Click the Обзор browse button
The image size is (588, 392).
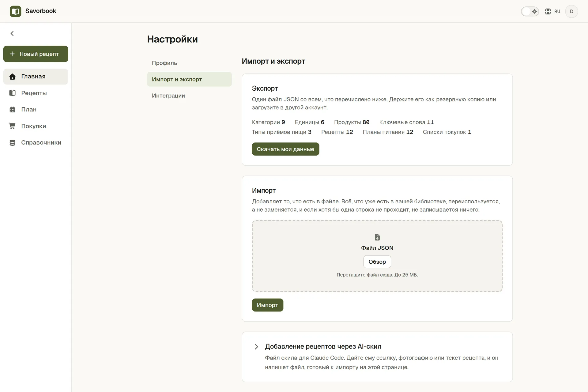click(377, 262)
